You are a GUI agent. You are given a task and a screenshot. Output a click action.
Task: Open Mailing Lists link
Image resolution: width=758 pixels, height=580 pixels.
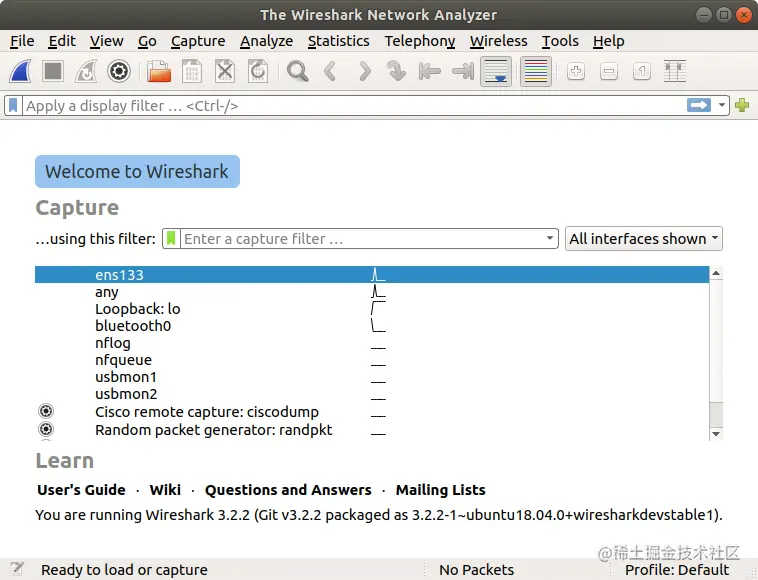pyautogui.click(x=440, y=490)
